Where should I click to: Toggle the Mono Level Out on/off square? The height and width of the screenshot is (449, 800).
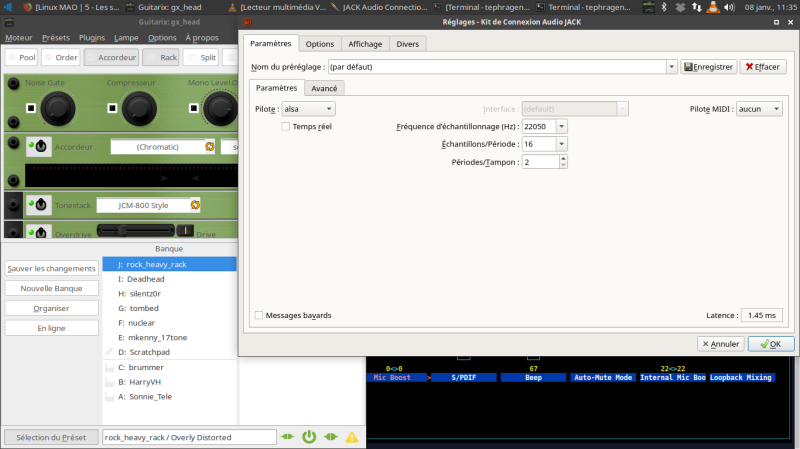pyautogui.click(x=193, y=108)
